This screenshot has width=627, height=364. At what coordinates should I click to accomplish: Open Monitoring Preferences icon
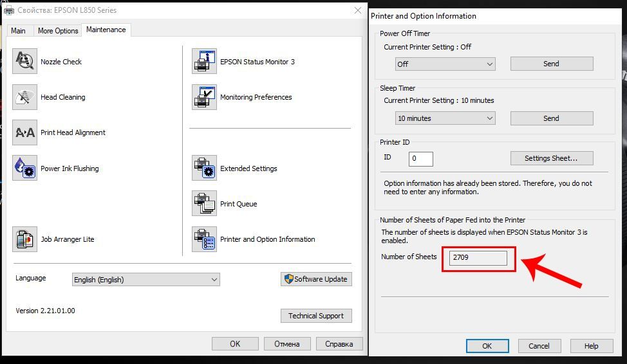[x=204, y=96]
